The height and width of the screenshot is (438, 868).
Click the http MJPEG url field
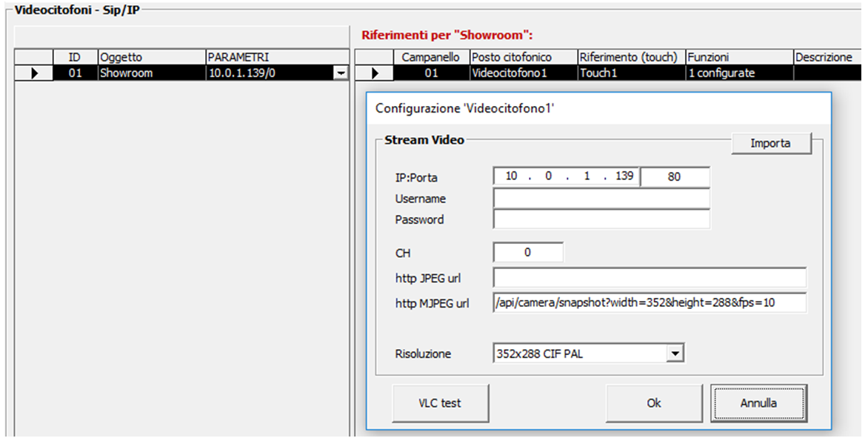tap(649, 302)
